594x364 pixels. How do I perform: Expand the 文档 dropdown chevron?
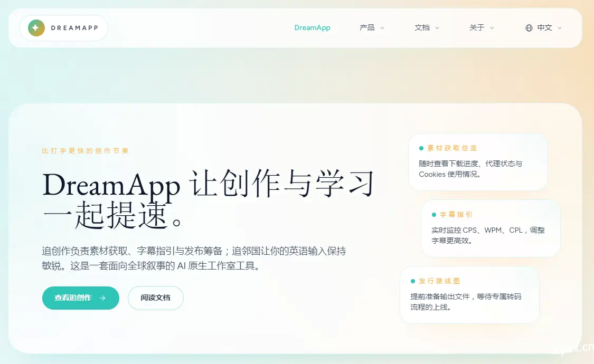tap(437, 28)
